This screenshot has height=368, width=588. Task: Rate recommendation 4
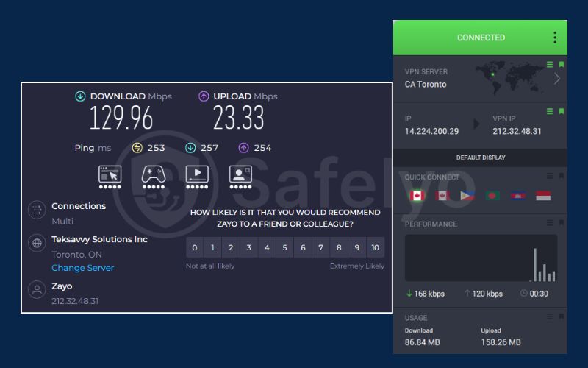click(267, 247)
